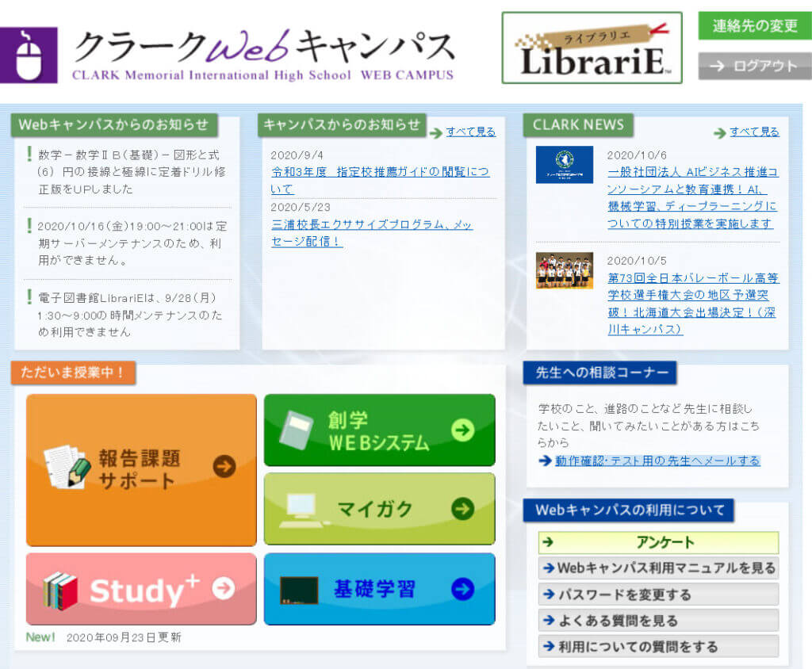This screenshot has width=812, height=669.
Task: Click the notebook icon on 創学WEBシステム
Action: [x=296, y=430]
